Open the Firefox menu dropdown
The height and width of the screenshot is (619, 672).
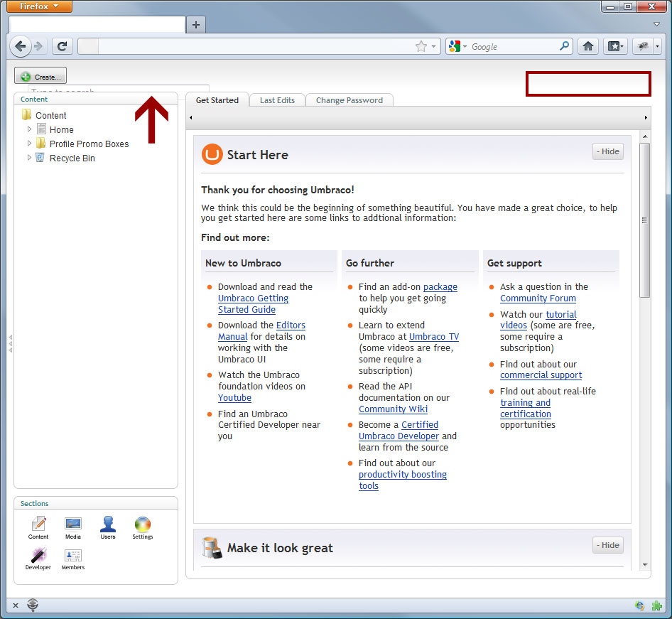tap(40, 6)
